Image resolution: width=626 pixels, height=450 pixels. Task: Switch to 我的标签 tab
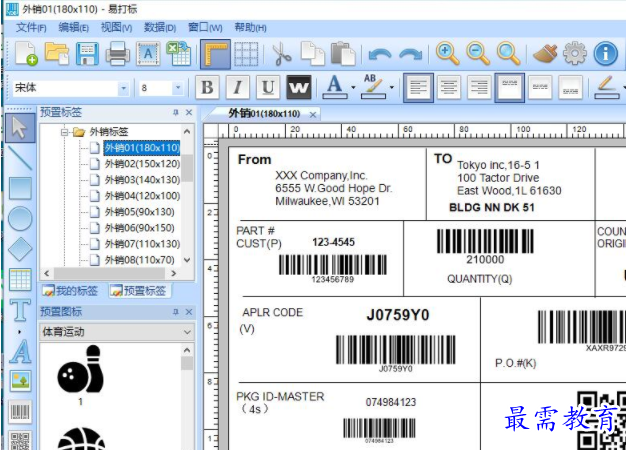[x=70, y=291]
